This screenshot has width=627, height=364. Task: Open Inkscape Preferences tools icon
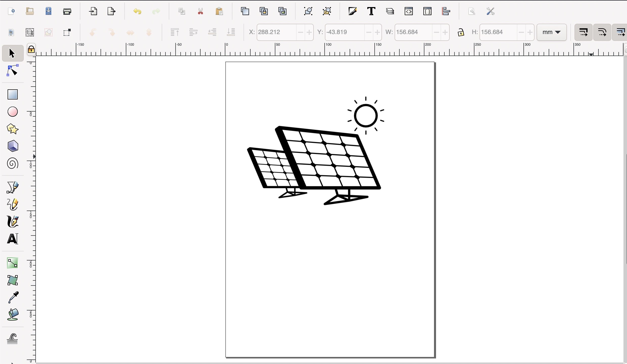(490, 11)
